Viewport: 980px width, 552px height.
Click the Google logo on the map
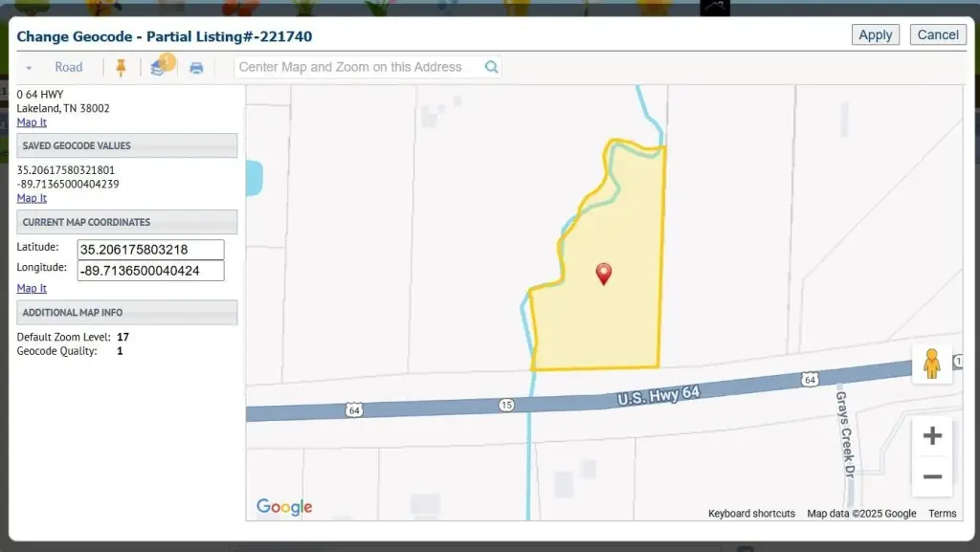[284, 507]
